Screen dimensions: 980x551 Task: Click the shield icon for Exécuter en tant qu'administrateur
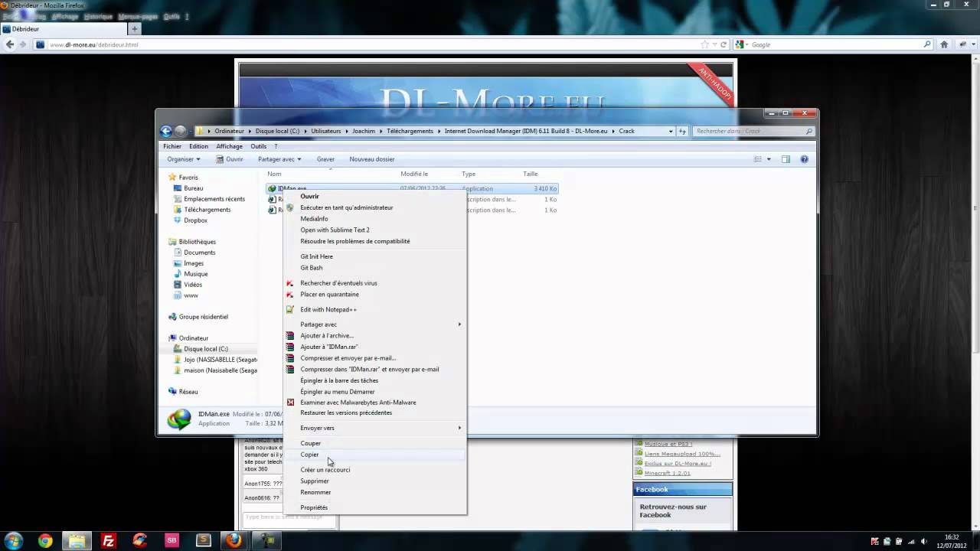point(290,207)
